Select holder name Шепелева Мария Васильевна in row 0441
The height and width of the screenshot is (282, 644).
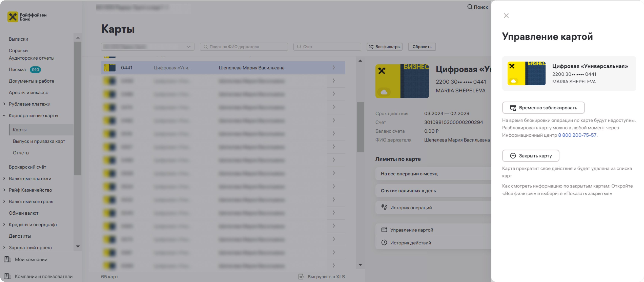click(251, 68)
